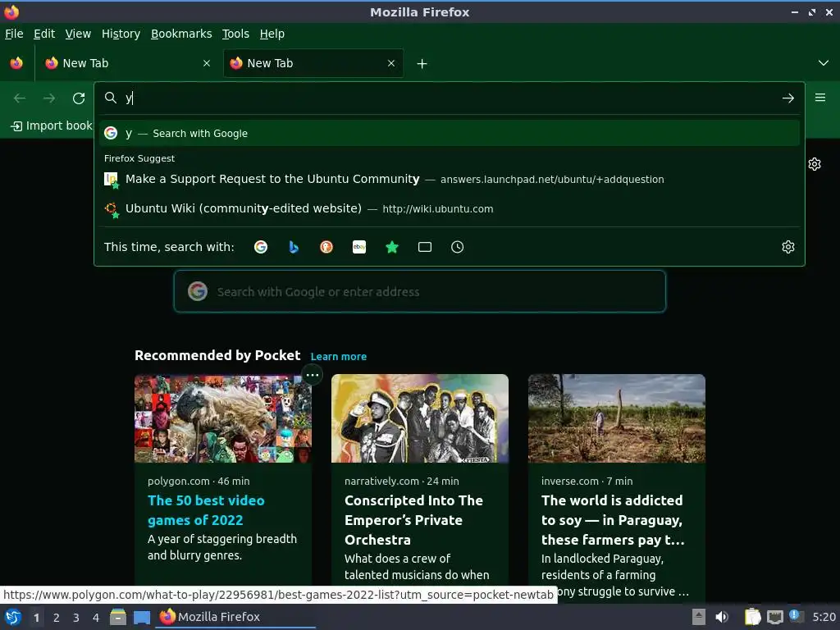
Task: Click Mozilla Firefox taskbar window button
Action: 235,617
